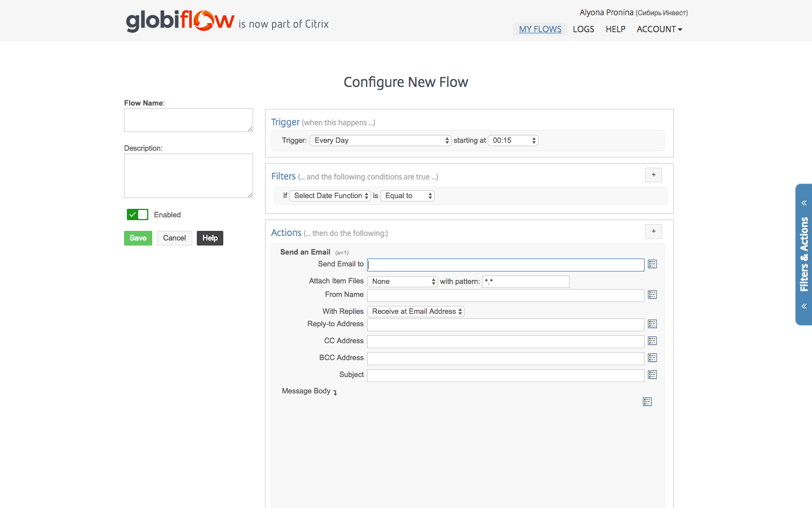Open token picker for Message Body
812x508 pixels.
click(x=647, y=401)
